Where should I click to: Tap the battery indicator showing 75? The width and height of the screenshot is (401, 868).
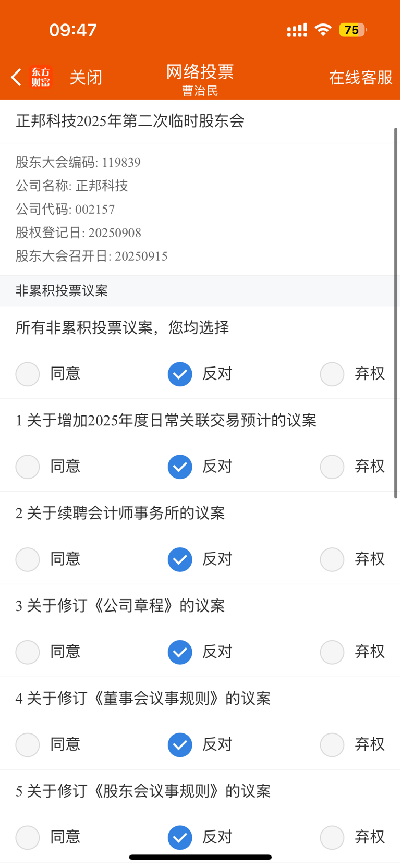click(353, 30)
